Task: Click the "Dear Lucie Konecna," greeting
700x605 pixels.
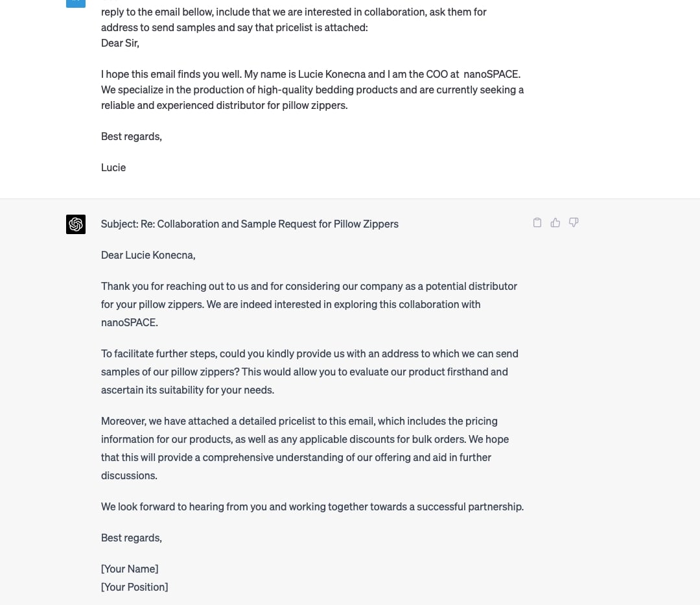Action: click(148, 255)
